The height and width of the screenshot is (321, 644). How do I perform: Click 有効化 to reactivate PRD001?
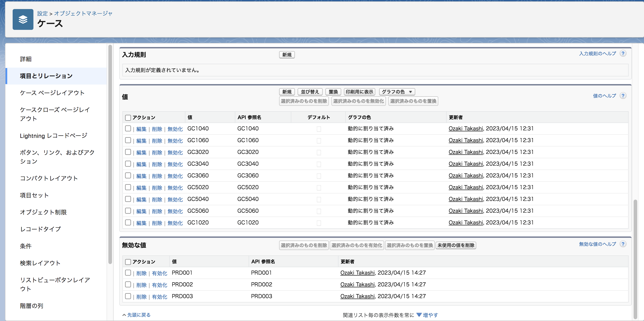(159, 273)
